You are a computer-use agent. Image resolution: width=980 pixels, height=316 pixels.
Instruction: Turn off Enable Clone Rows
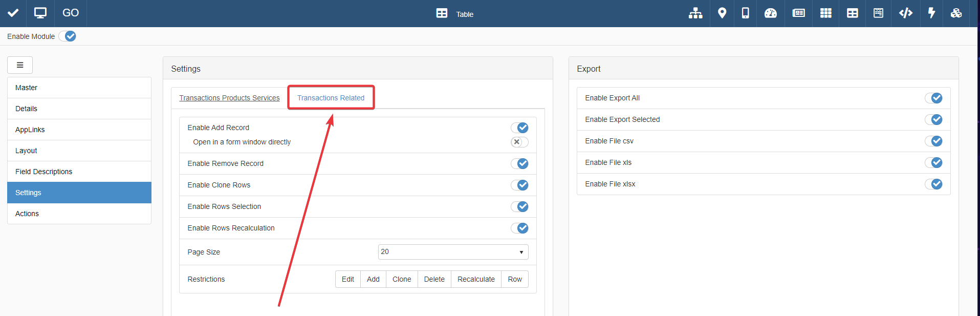519,185
